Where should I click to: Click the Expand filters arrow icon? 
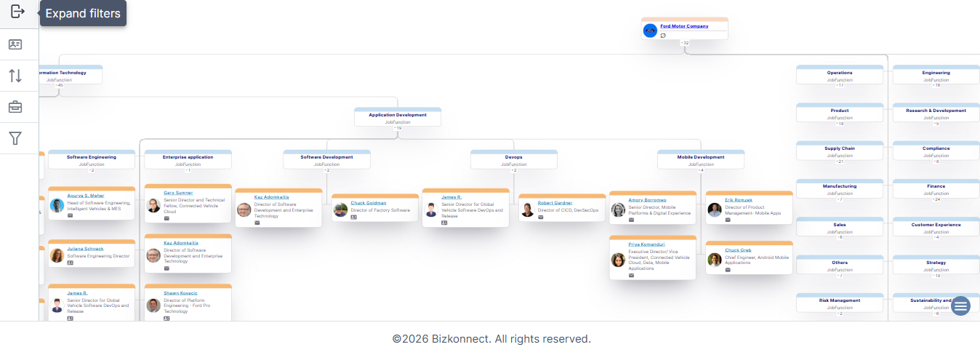point(18,12)
